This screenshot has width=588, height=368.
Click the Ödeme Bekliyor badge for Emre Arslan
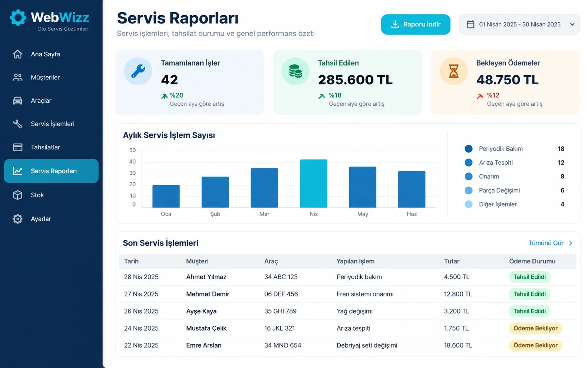(535, 345)
